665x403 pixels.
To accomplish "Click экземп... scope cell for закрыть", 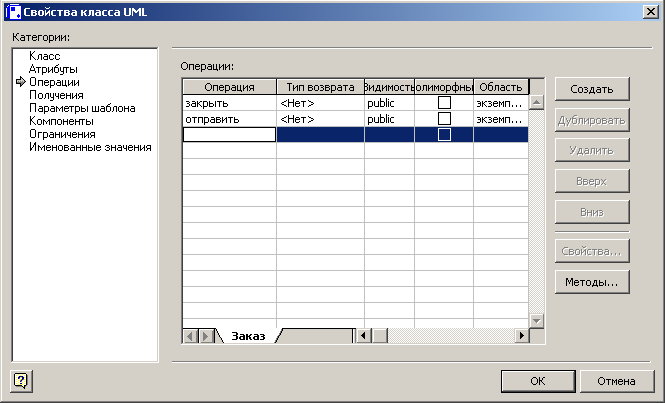I will click(x=501, y=103).
